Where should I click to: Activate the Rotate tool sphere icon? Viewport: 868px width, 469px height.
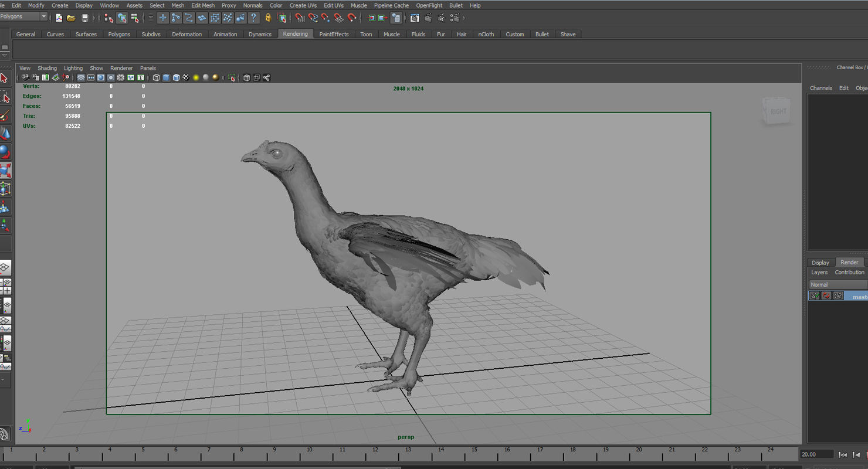click(5, 152)
